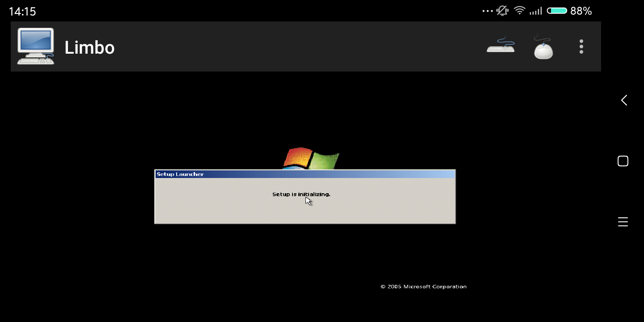
Task: Open the three-dot overflow menu
Action: [581, 47]
